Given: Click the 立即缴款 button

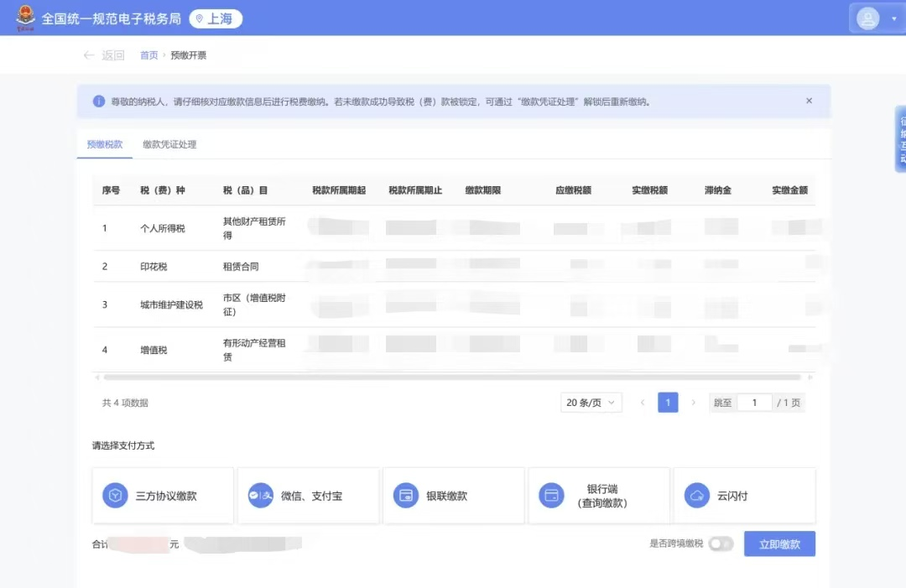Looking at the screenshot, I should click(x=779, y=544).
